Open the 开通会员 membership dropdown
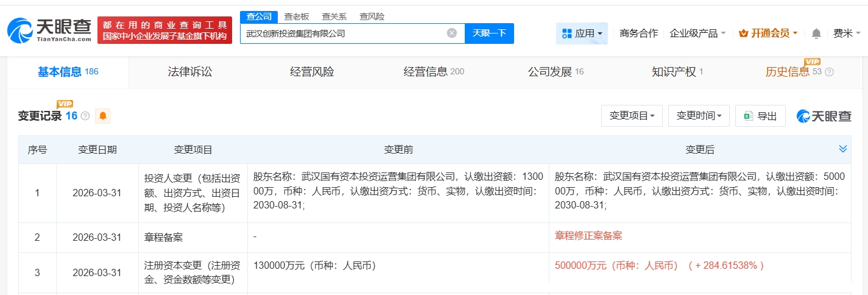868x295 pixels. tap(767, 34)
